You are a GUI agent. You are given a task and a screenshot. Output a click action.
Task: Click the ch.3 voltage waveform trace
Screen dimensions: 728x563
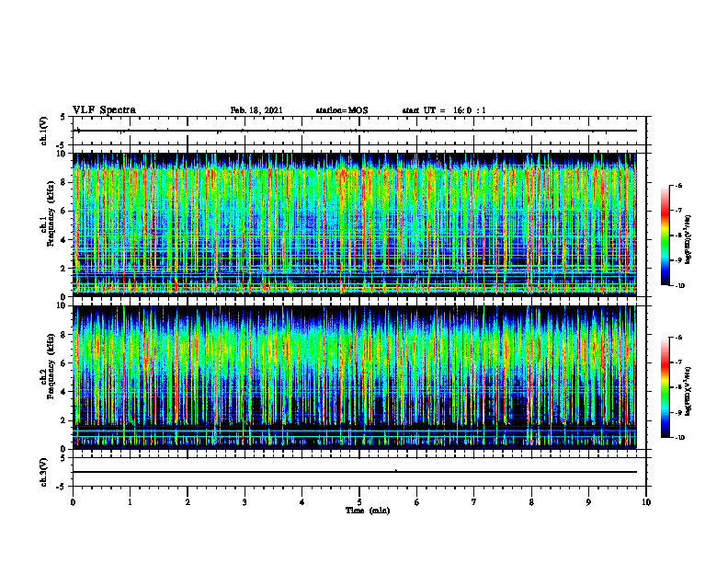[354, 472]
